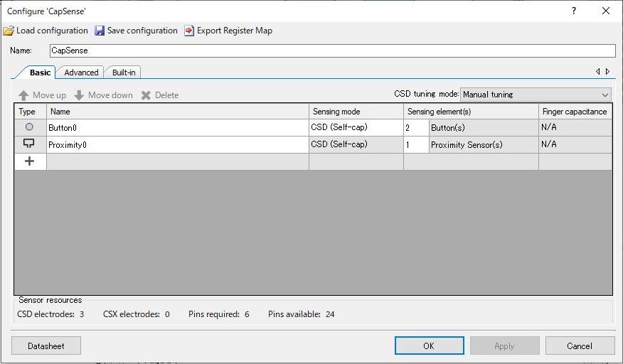Click the CSD electrodes: 3 status
The width and height of the screenshot is (623, 364).
(x=50, y=314)
